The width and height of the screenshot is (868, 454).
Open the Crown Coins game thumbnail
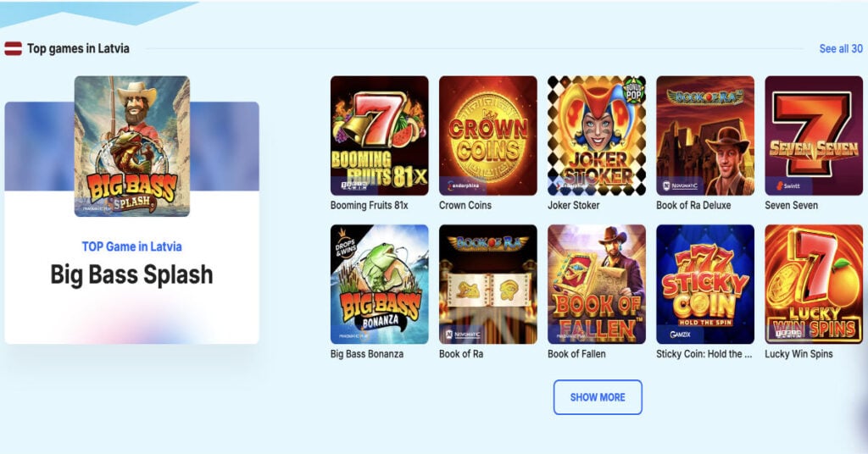[x=487, y=136]
